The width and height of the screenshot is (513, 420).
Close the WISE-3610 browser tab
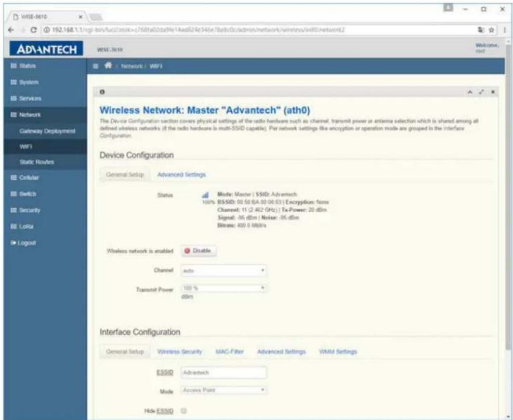pos(81,17)
